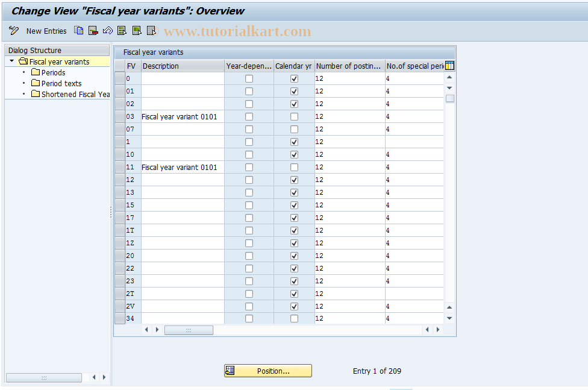Check Year-dependent for variant 07
Screen dimensions: 588x390
(249, 128)
